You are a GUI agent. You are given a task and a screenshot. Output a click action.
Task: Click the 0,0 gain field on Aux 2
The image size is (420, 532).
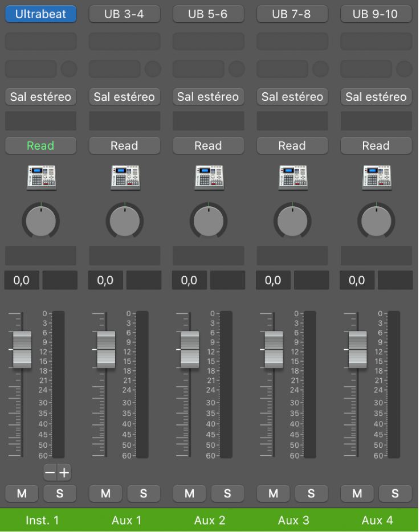(x=189, y=280)
